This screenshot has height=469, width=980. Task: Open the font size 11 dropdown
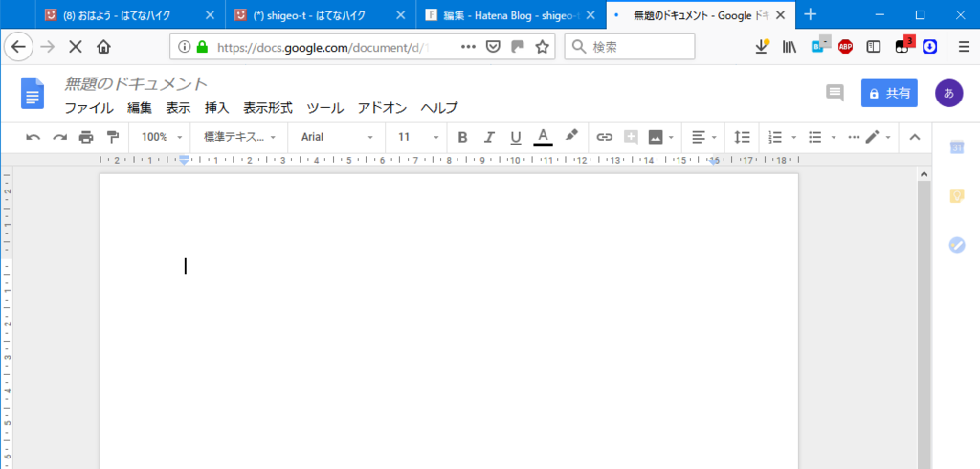click(x=419, y=137)
